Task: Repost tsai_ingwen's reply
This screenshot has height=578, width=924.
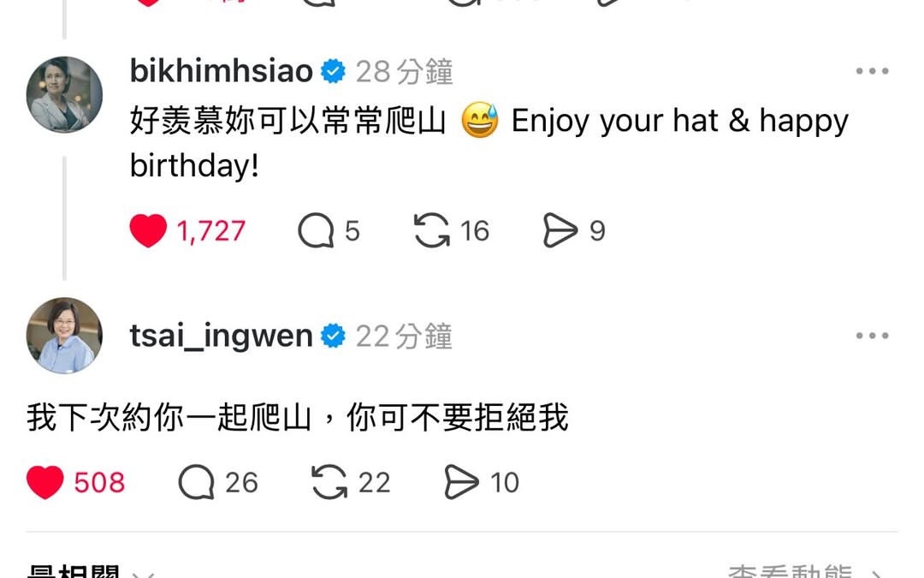Action: [329, 482]
